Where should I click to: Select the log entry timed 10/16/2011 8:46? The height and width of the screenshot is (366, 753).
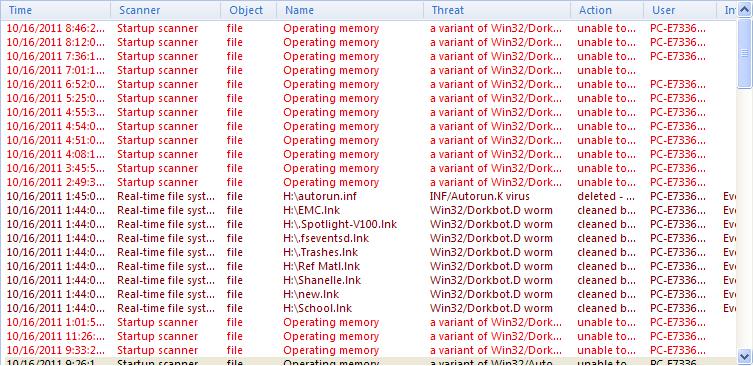369,28
